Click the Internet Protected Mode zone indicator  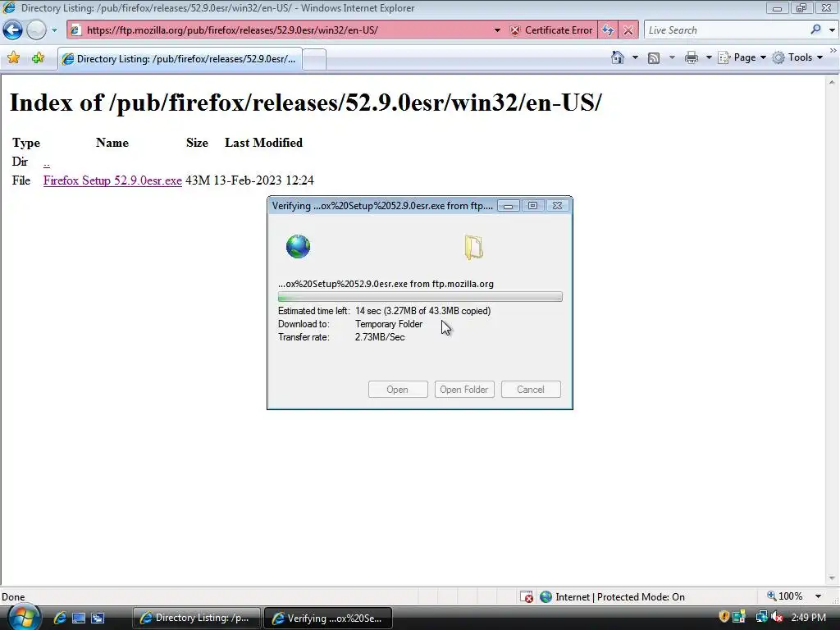tap(612, 597)
